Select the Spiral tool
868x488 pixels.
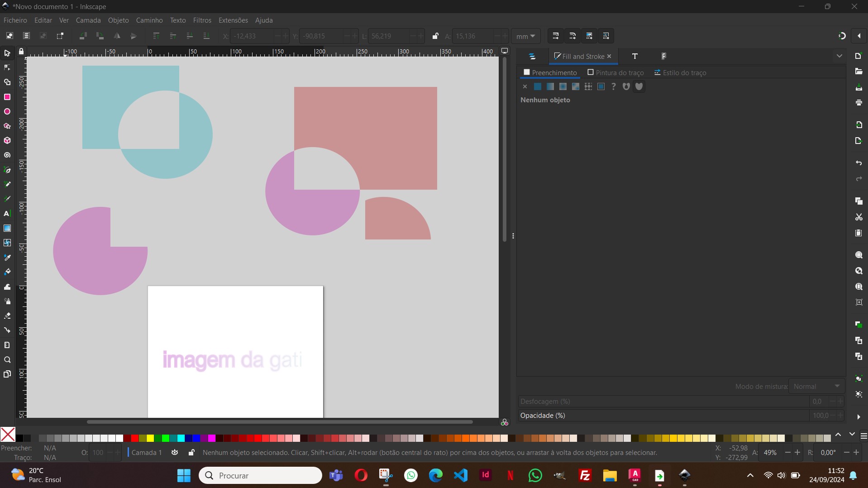[x=7, y=155]
